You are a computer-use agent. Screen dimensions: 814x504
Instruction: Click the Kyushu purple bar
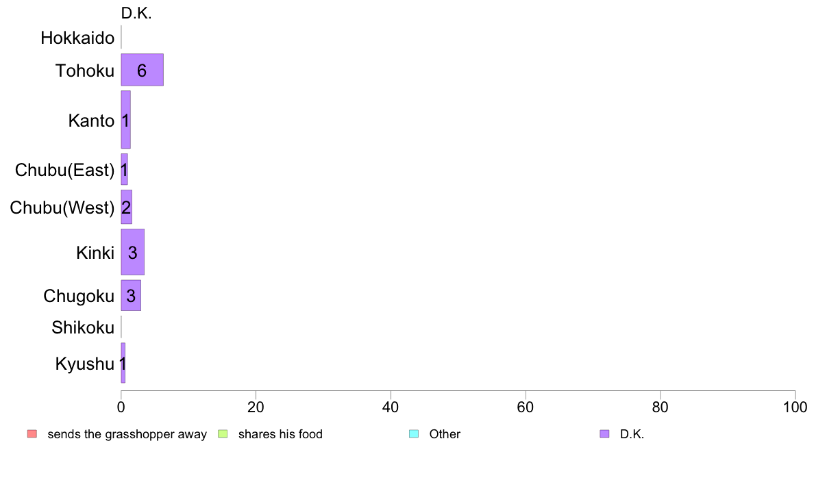click(123, 363)
